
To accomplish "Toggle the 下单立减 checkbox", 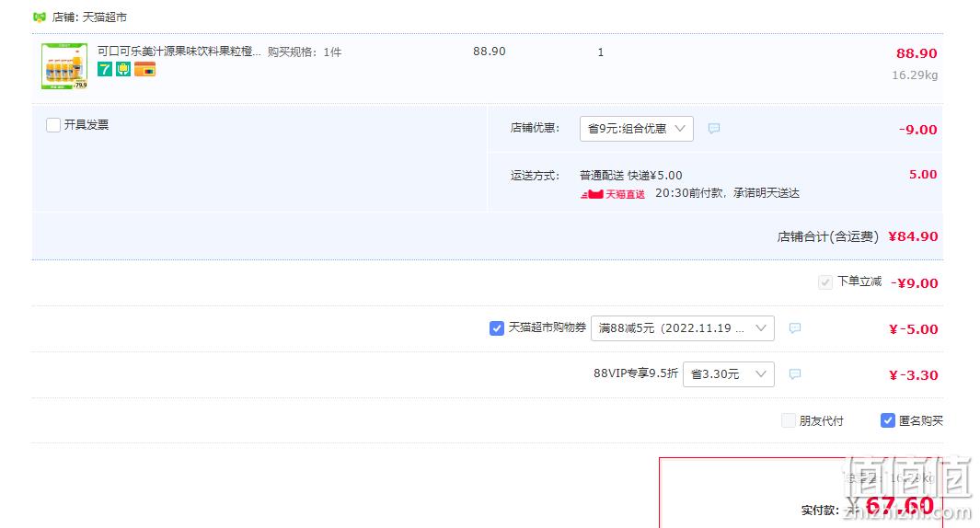I will click(825, 282).
